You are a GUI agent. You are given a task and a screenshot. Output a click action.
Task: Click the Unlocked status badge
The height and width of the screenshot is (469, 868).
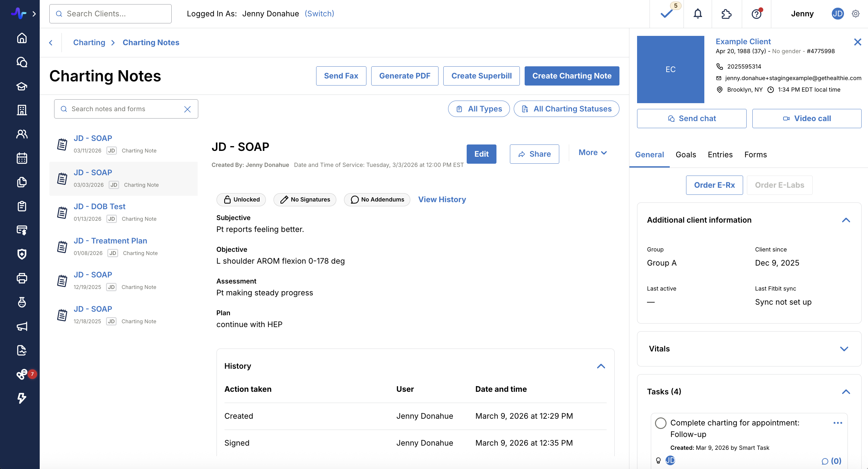241,200
